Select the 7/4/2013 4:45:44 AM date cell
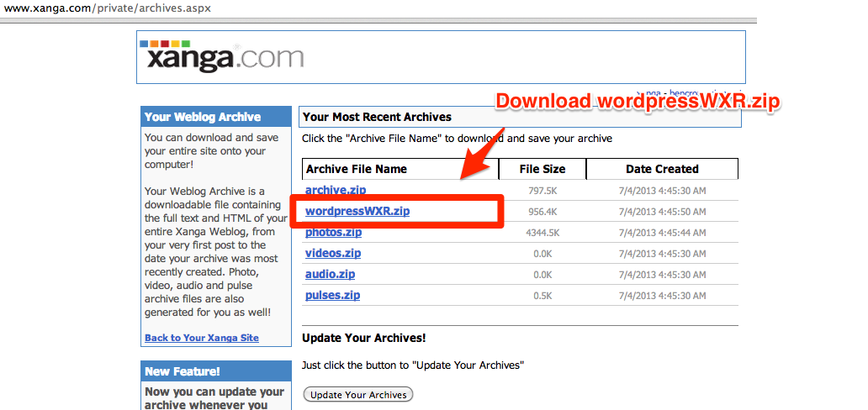The height and width of the screenshot is (410, 868). pyautogui.click(x=662, y=233)
